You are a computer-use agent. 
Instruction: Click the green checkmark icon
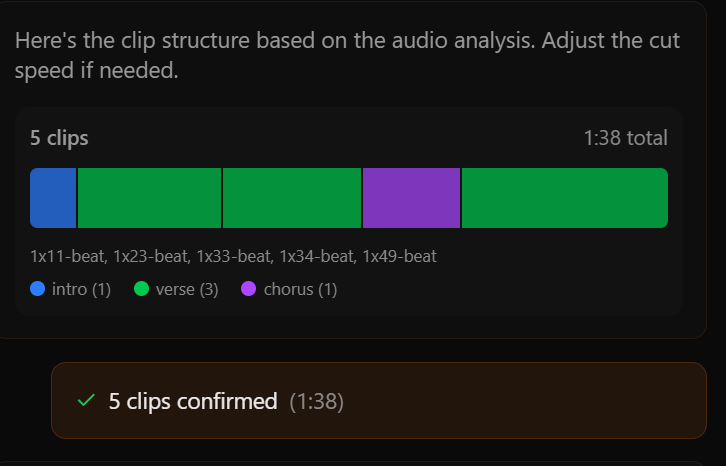[86, 400]
